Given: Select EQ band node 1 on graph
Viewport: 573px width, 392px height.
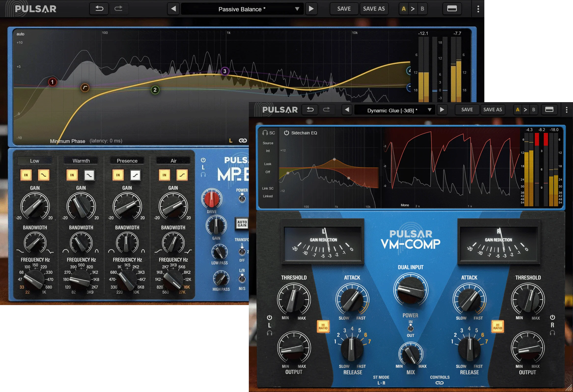Looking at the screenshot, I should [x=52, y=82].
